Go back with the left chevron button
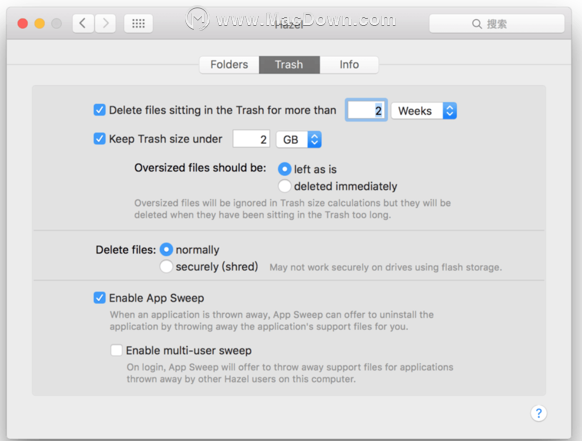The width and height of the screenshot is (582, 441). [x=83, y=23]
